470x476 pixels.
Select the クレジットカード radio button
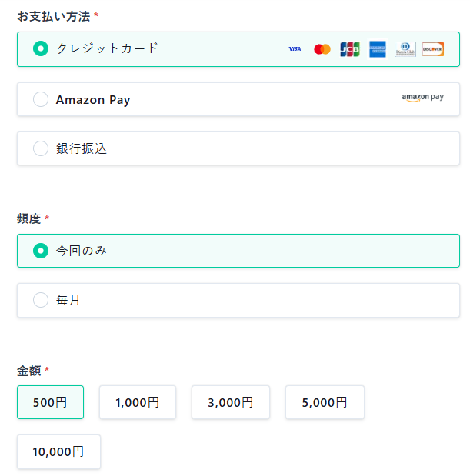click(41, 48)
